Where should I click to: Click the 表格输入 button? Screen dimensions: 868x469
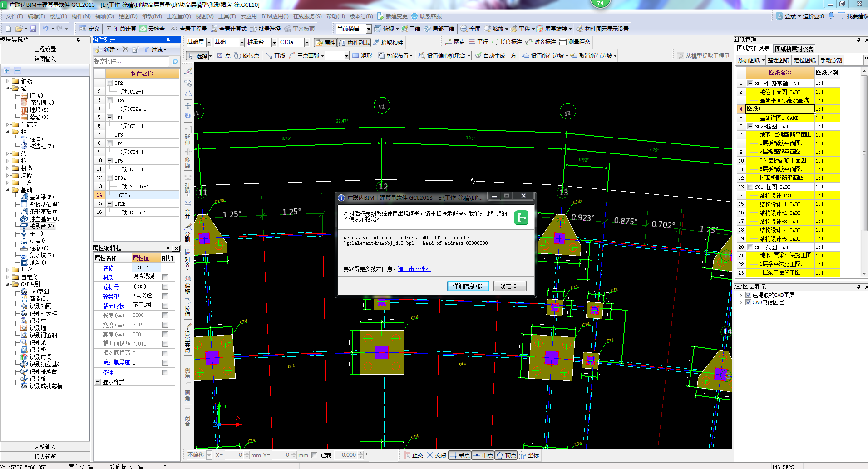point(45,447)
